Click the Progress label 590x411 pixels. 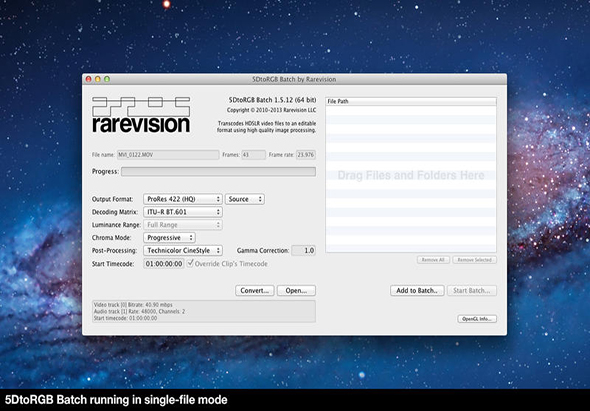tap(105, 172)
